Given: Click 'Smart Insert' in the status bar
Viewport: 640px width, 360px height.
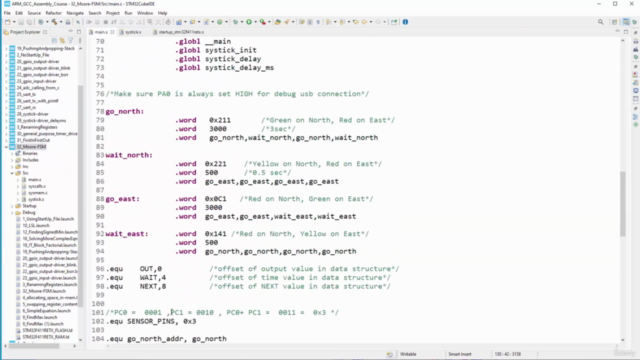Looking at the screenshot, I should [x=460, y=354].
